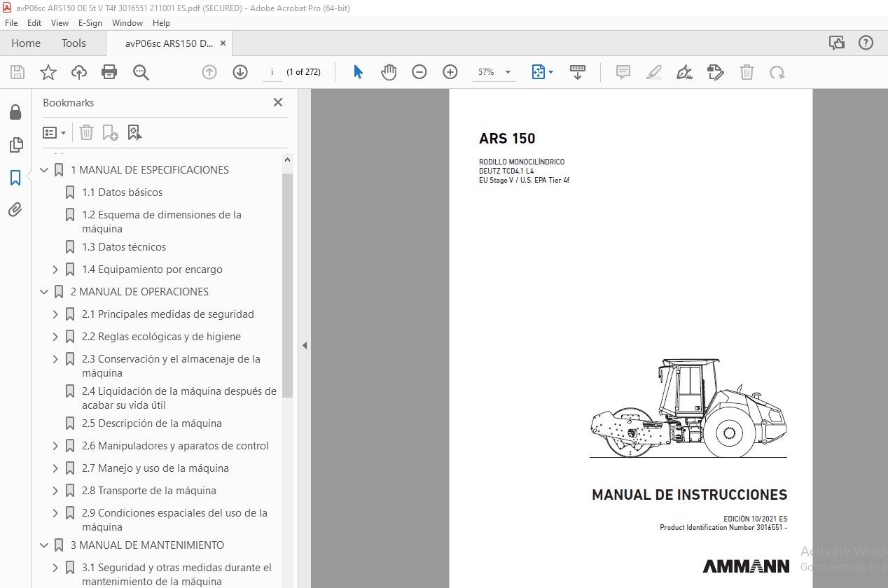Collapse navigation pane with splitter arrow
The height and width of the screenshot is (588, 888).
[304, 345]
